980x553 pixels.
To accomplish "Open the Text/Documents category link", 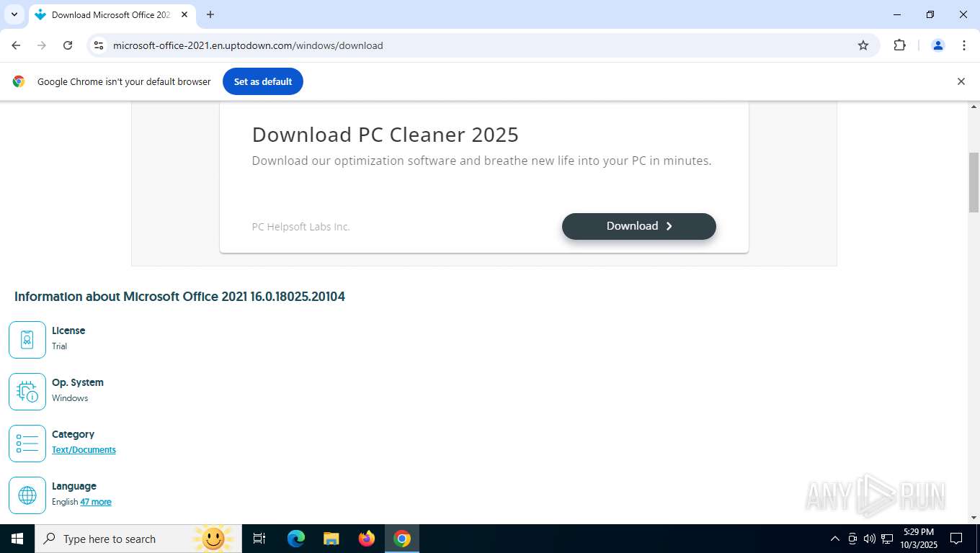I will pos(84,450).
